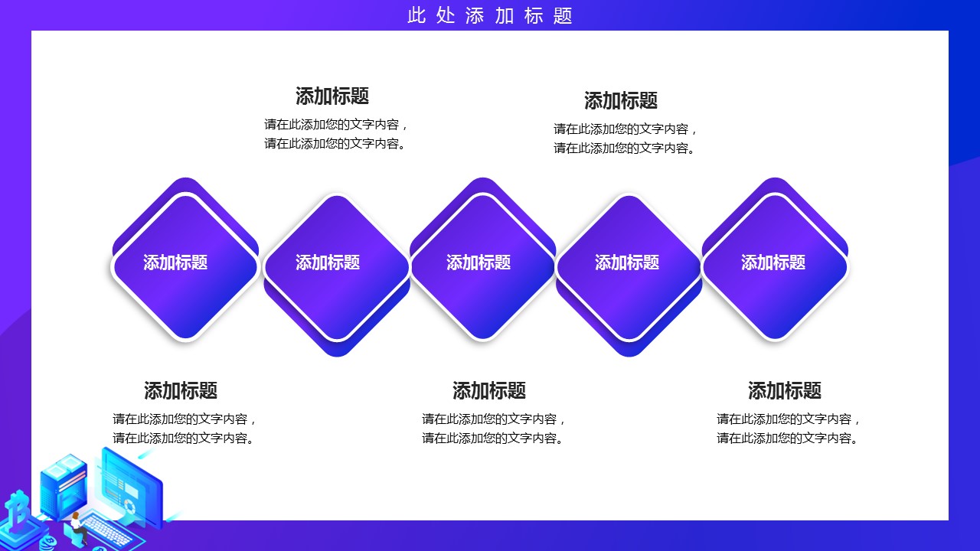Image resolution: width=980 pixels, height=551 pixels.
Task: Click the 添加标题 heading above the fourth diamond
Action: coord(621,101)
